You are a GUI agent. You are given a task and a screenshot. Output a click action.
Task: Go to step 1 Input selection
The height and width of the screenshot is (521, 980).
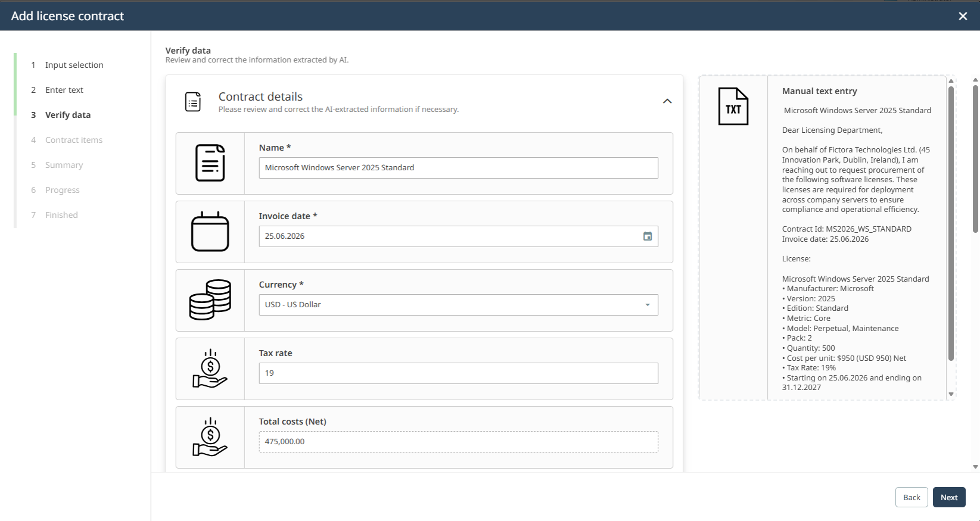67,65
